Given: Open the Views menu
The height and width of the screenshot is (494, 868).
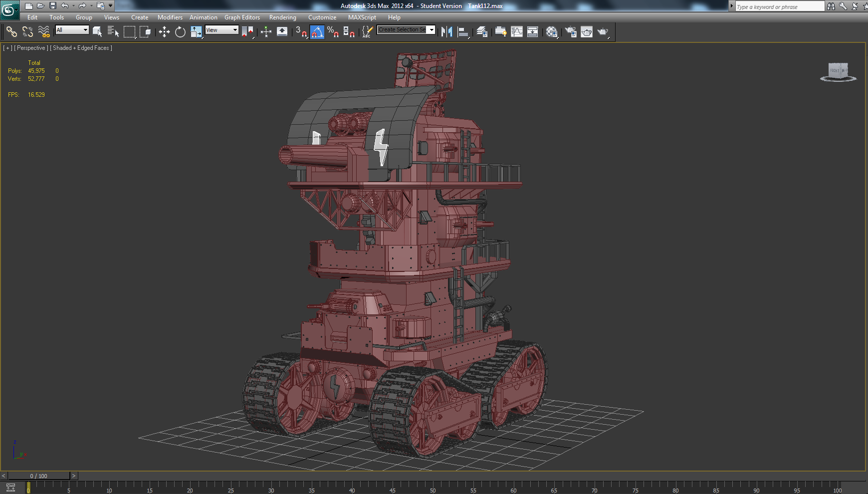Looking at the screenshot, I should pos(112,17).
